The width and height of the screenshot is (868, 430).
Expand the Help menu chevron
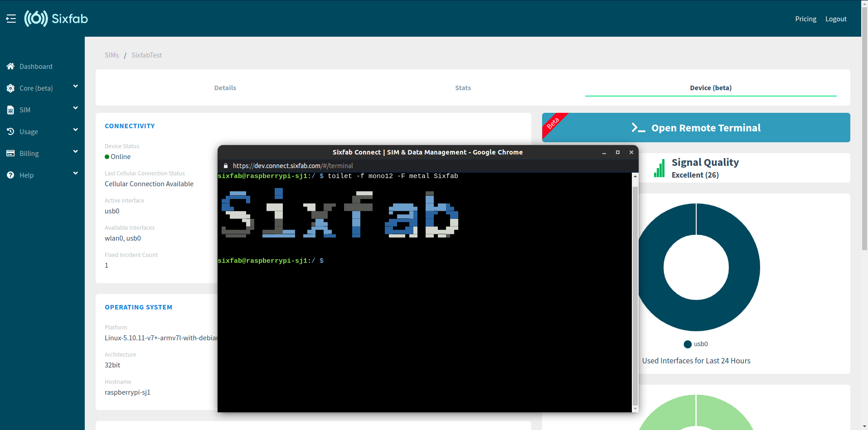tap(76, 173)
